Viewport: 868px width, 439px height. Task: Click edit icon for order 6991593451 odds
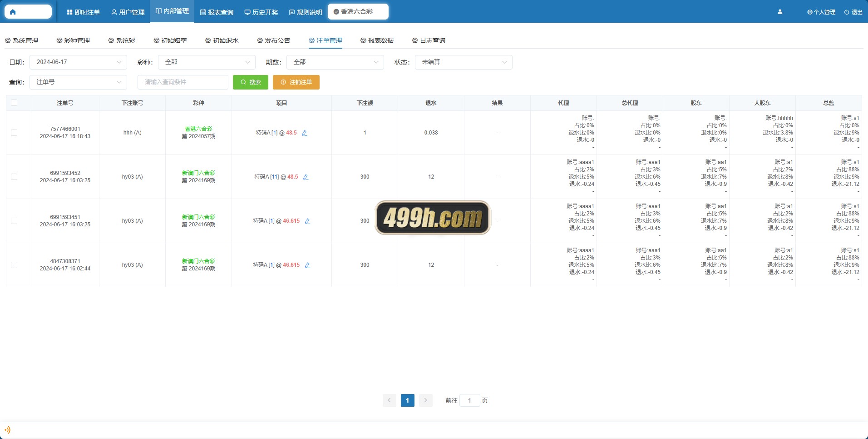(307, 221)
